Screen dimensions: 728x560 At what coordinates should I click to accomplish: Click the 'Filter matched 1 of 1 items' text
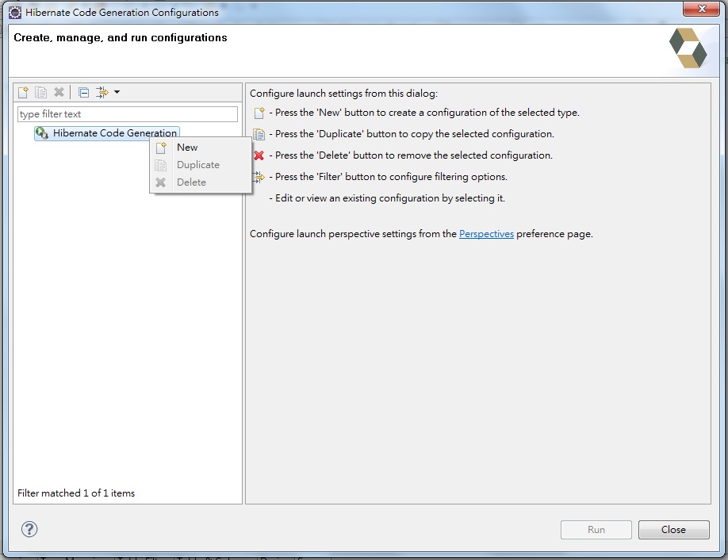tap(76, 493)
